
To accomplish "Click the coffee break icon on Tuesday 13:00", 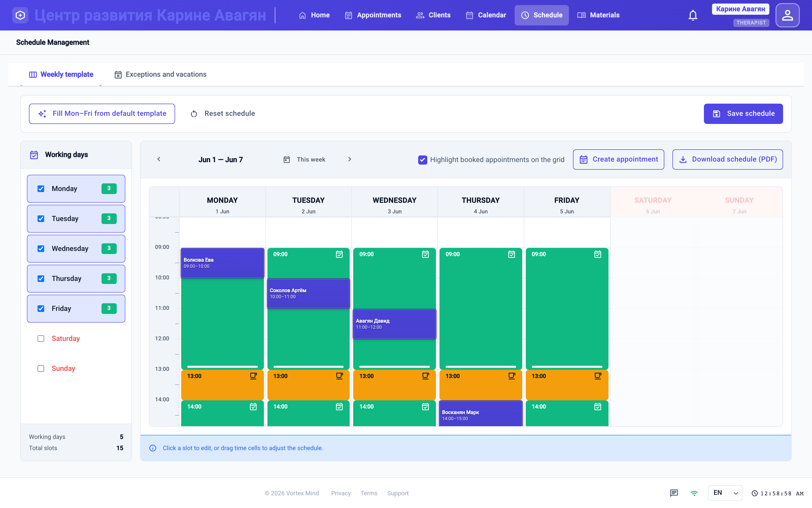I will point(339,376).
